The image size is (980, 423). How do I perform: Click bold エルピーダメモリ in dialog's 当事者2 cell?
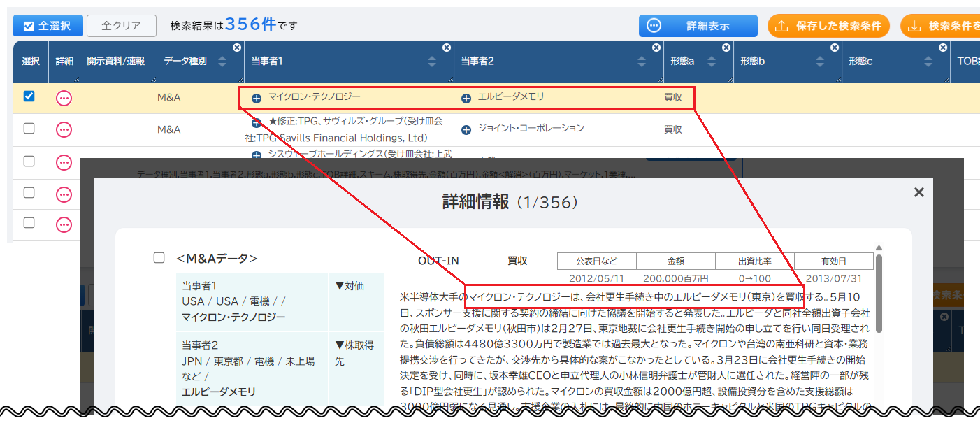click(x=219, y=392)
